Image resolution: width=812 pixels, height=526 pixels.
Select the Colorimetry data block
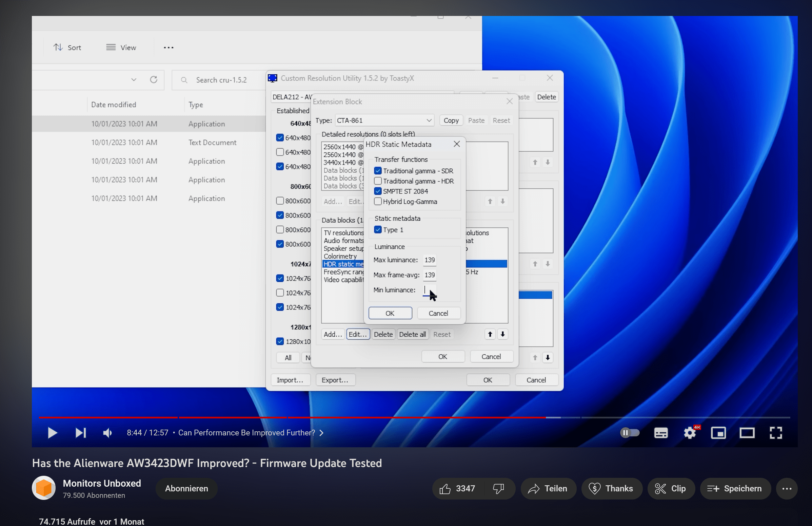point(340,256)
